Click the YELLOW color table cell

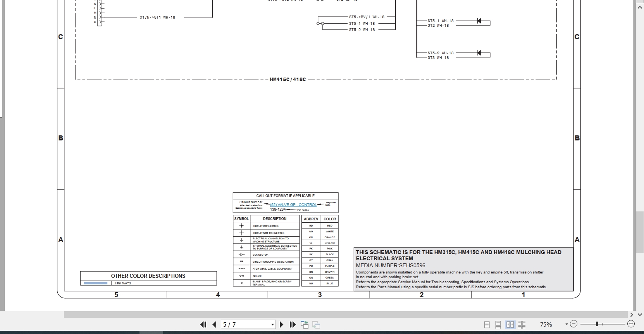pyautogui.click(x=330, y=243)
